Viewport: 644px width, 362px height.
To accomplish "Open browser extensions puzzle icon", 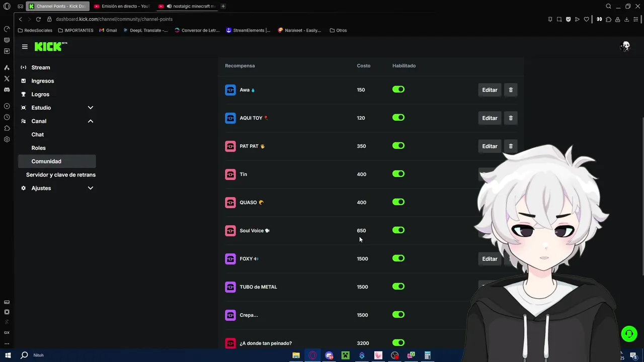I will [x=609, y=19].
